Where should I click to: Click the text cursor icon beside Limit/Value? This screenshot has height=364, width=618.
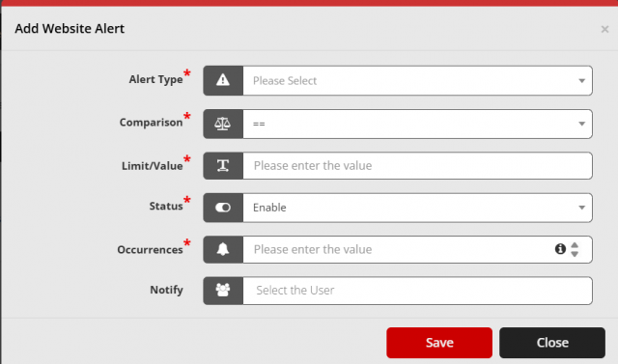coord(223,165)
